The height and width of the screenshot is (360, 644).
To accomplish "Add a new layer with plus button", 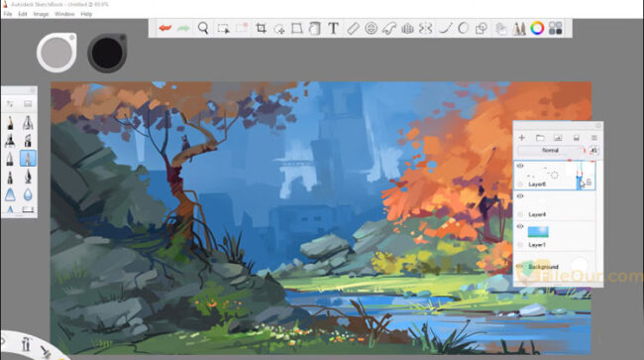I will [522, 138].
